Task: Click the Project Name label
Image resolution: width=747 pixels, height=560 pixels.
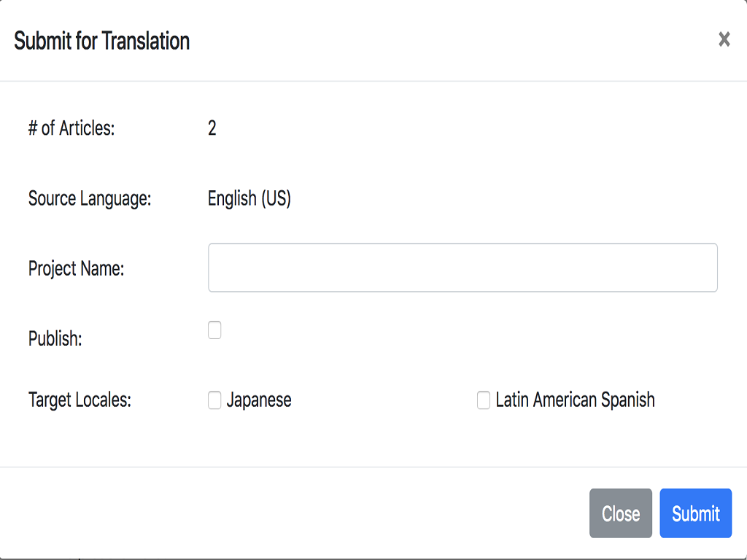Action: coord(76,268)
